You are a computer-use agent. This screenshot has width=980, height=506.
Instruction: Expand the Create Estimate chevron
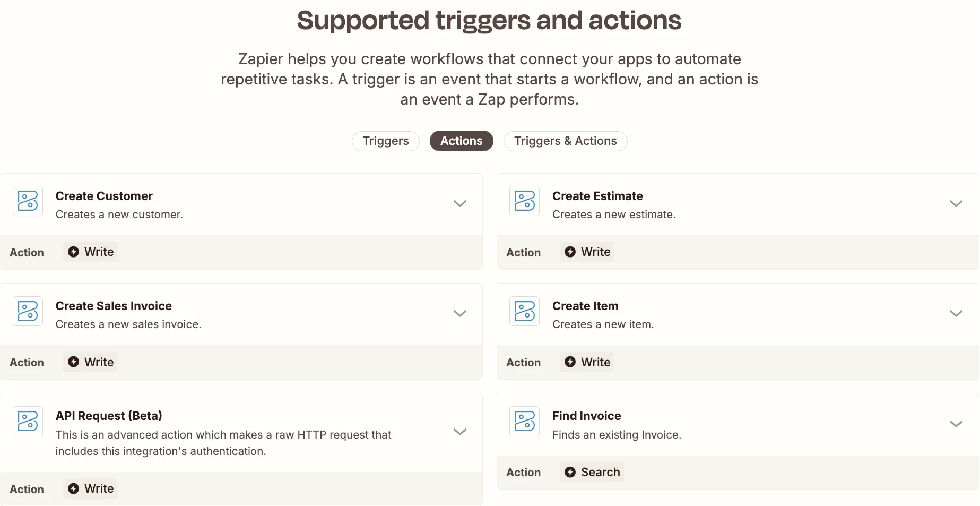[956, 203]
